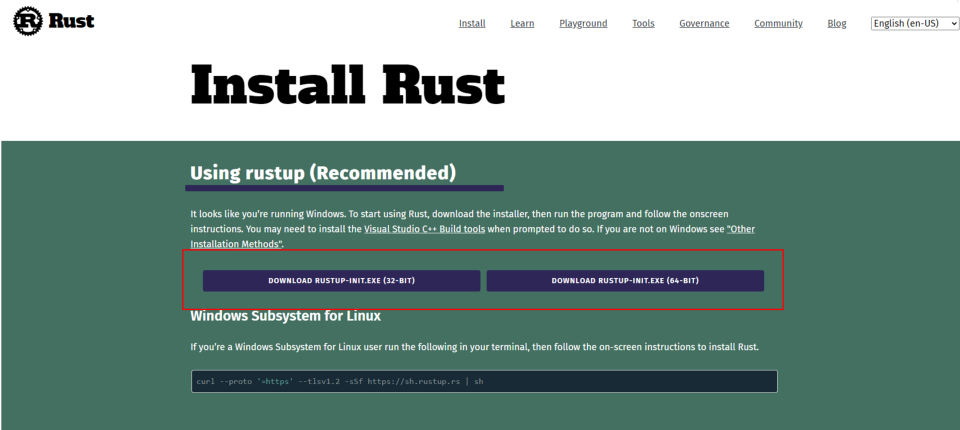Open the Learn navigation link
The height and width of the screenshot is (430, 960).
tap(522, 23)
